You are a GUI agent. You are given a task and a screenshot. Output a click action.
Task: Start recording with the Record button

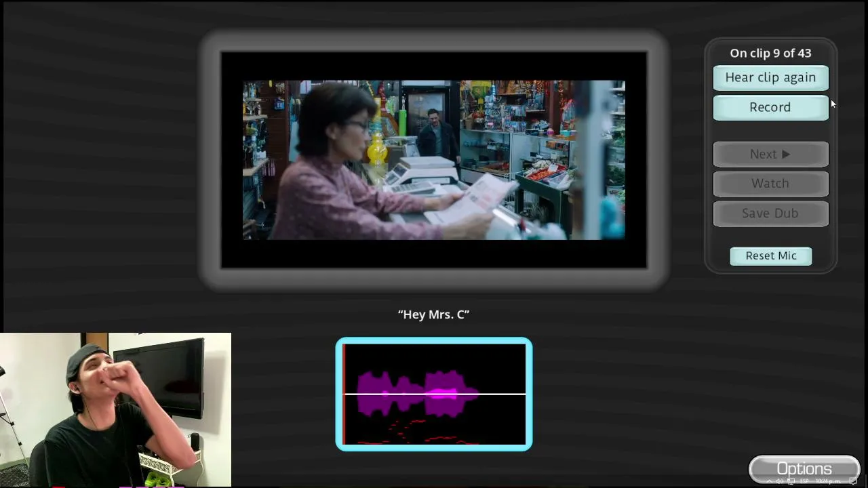pyautogui.click(x=770, y=107)
